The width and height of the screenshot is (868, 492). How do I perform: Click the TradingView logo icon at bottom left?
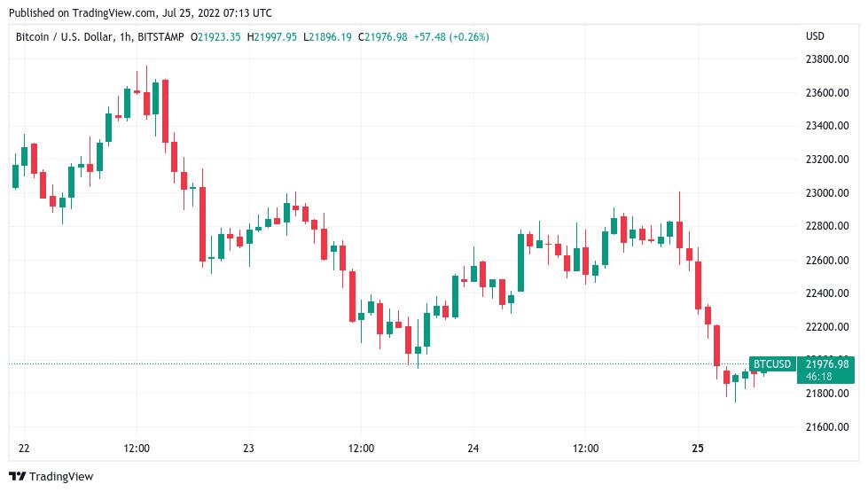18,477
